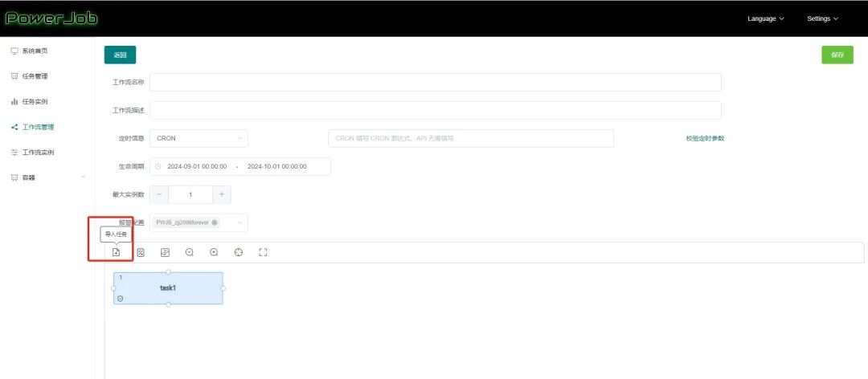Click the clock icon in 生命周期 field
This screenshot has height=379, width=868.
click(158, 166)
